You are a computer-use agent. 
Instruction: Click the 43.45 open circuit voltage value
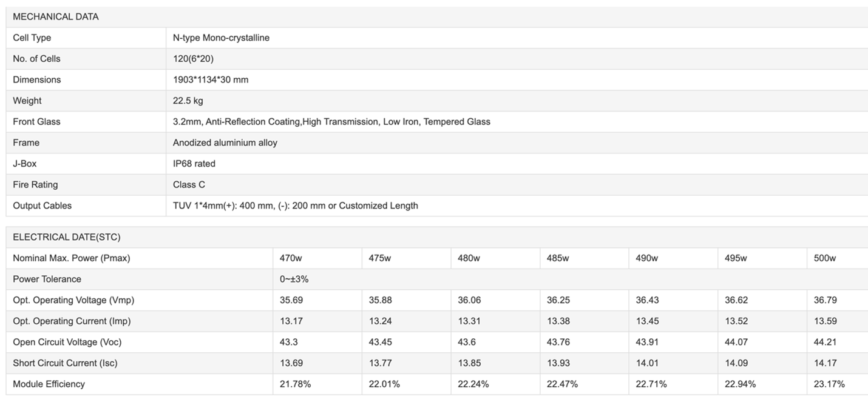[381, 342]
